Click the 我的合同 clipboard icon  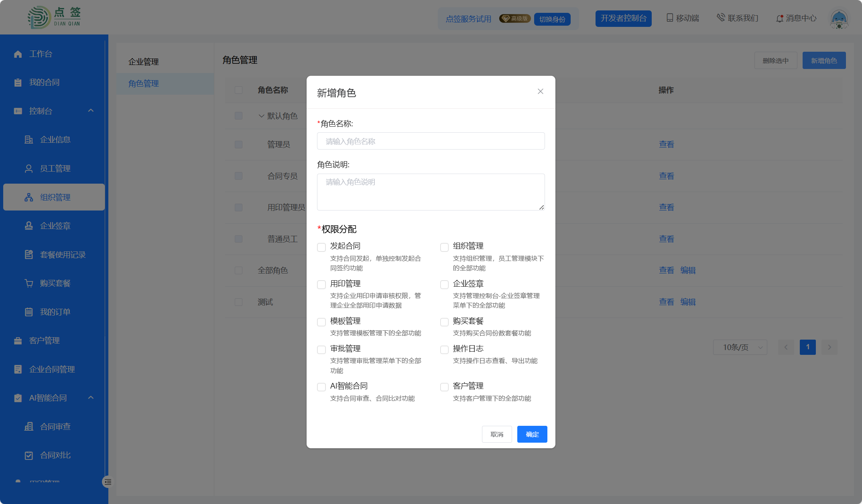click(x=18, y=83)
